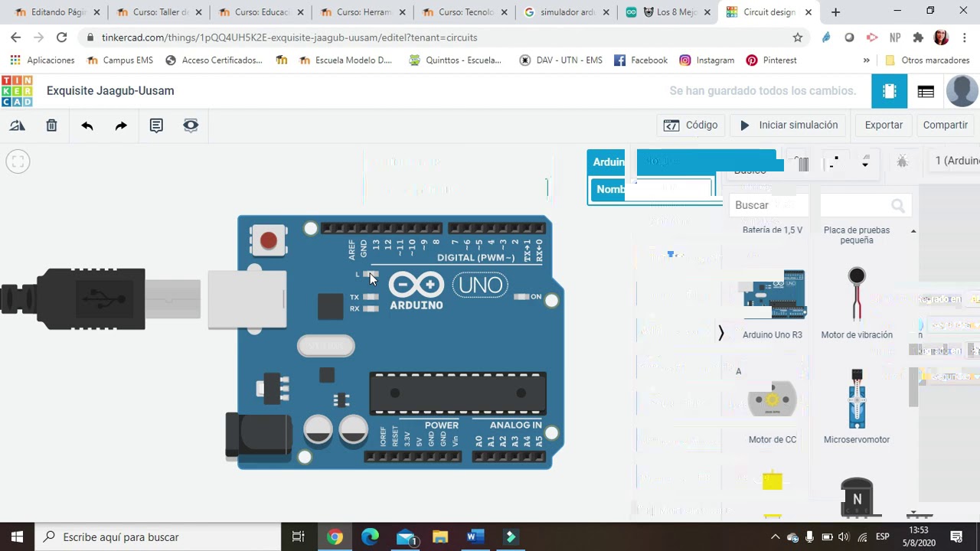Viewport: 980px width, 551px height.
Task: Open the Aplicaciones apps shortcut
Action: [42, 60]
